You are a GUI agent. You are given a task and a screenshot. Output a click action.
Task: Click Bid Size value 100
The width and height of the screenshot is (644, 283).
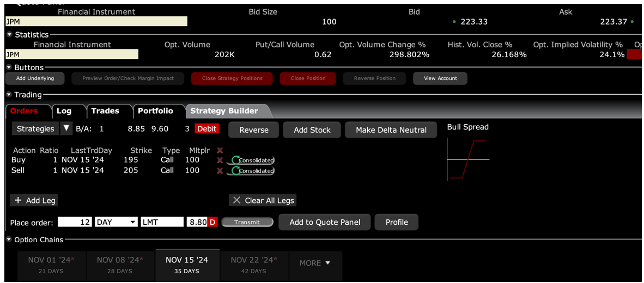(329, 22)
